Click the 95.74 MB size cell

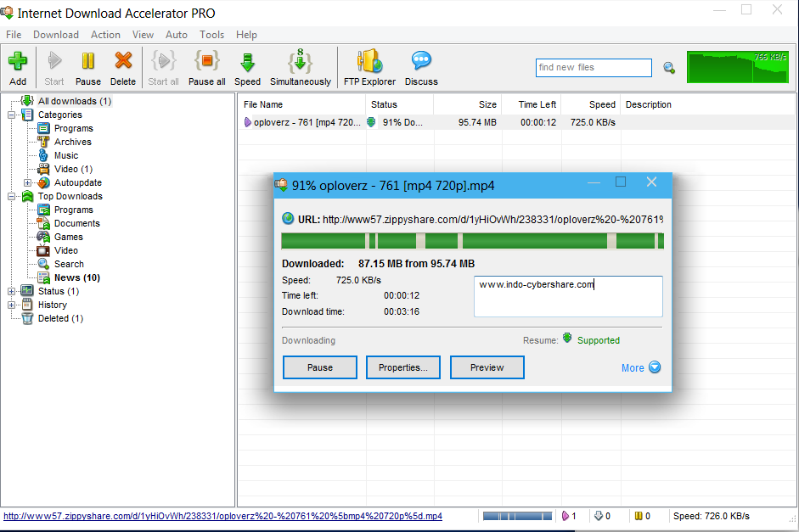[x=477, y=122]
